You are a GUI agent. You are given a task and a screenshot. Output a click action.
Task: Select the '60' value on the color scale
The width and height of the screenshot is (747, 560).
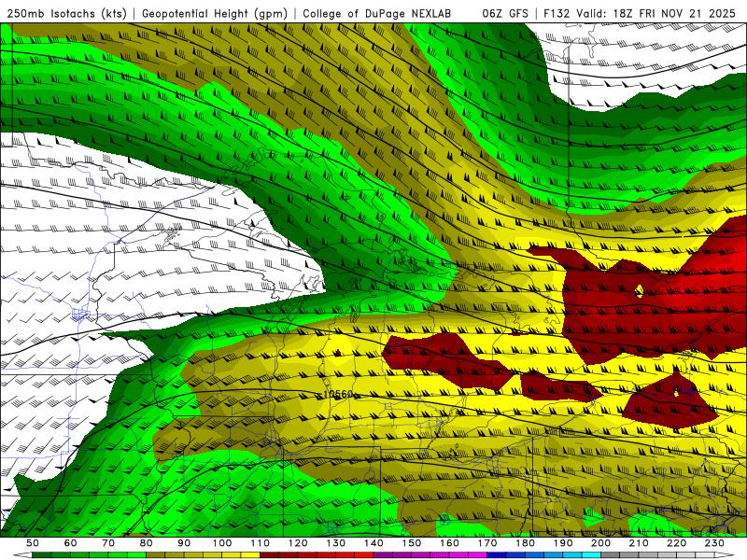[71, 543]
